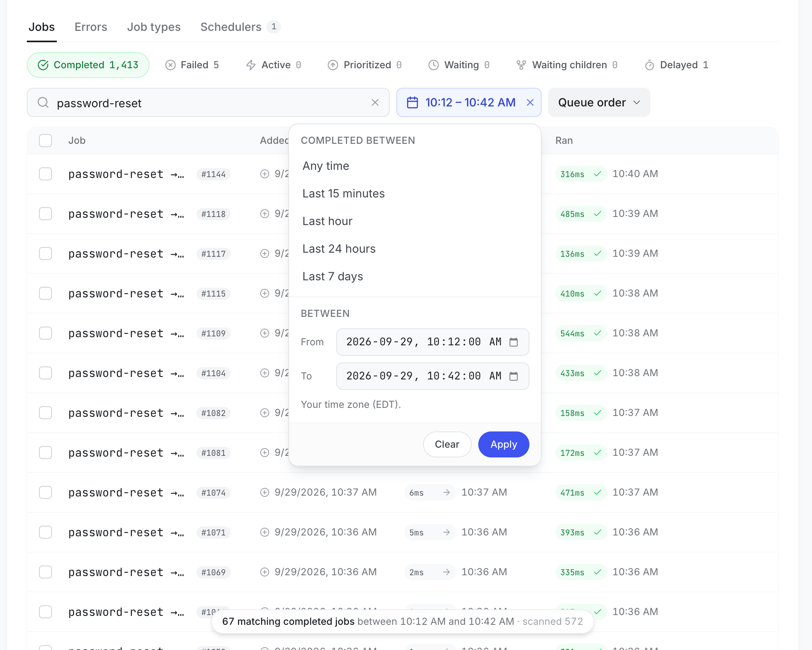Focus the password-reset search field
812x650 pixels.
208,102
